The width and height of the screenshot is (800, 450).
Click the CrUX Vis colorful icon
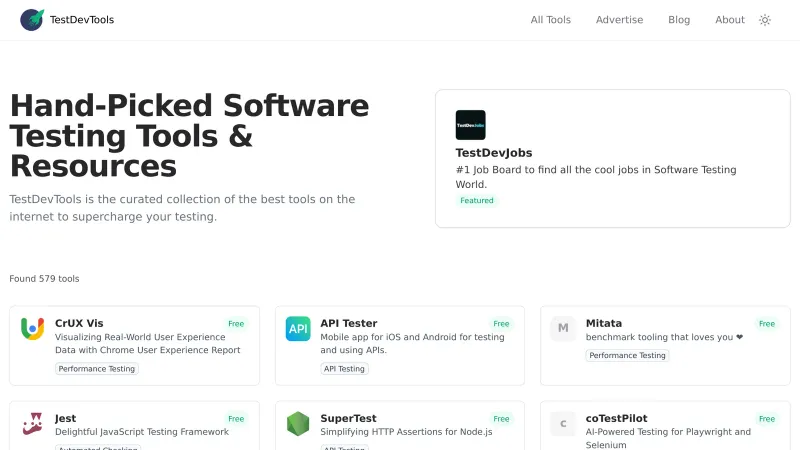33,328
